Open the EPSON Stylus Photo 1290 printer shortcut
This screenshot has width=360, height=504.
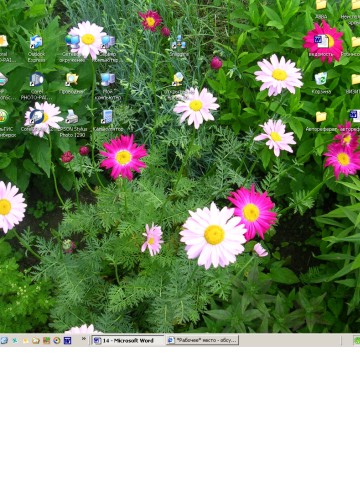[x=72, y=123]
